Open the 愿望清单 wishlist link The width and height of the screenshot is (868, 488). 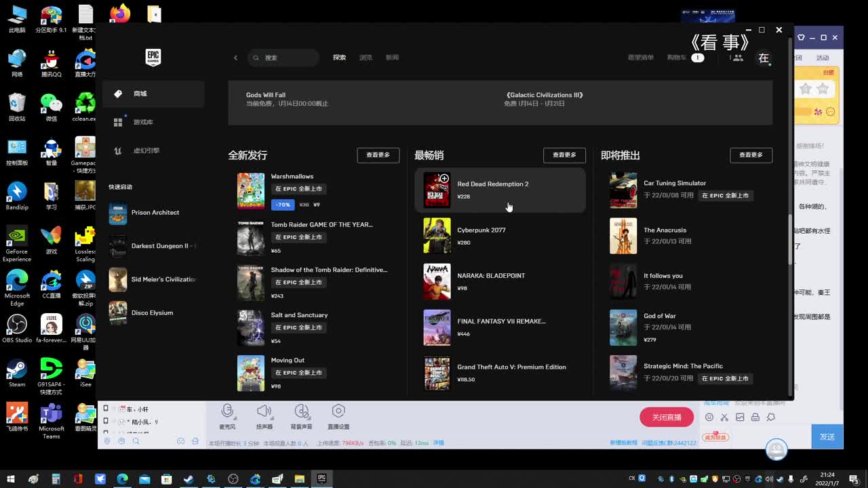coord(641,58)
